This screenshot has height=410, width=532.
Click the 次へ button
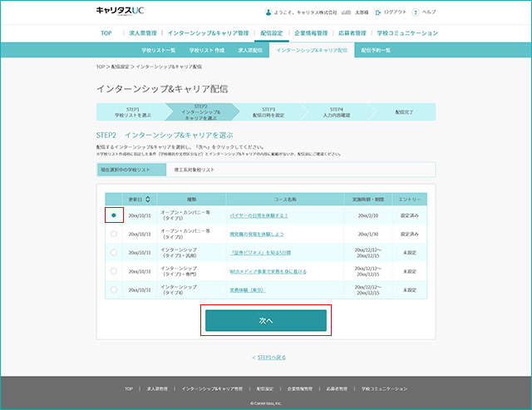point(266,320)
